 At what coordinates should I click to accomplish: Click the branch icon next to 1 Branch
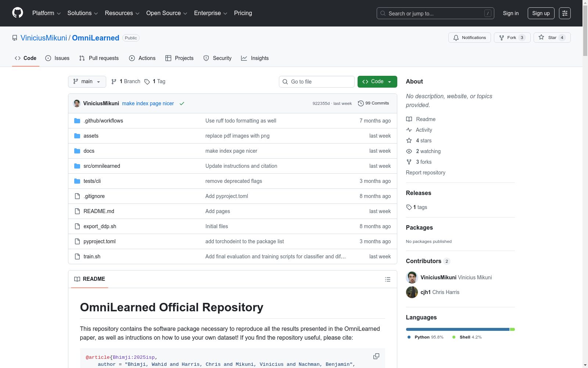coord(114,82)
